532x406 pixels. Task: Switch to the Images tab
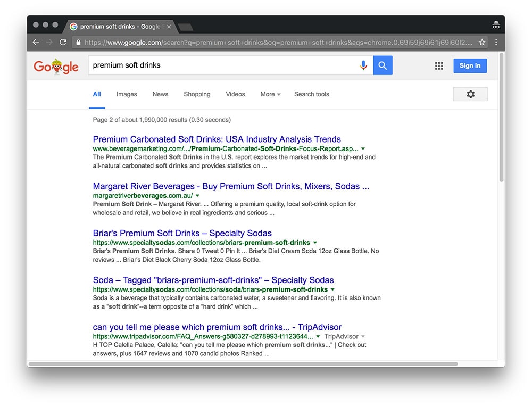pos(127,94)
